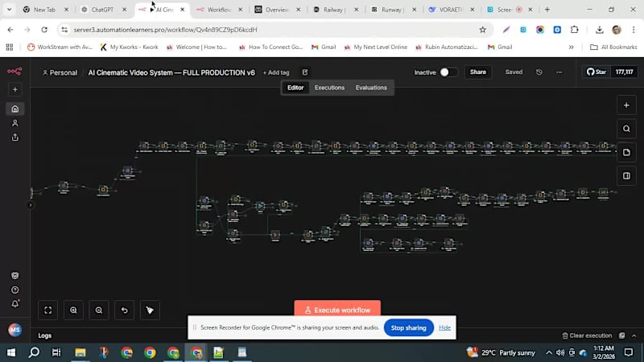The width and height of the screenshot is (644, 362).
Task: Expand the Logs panel chevron
Action: point(634,335)
